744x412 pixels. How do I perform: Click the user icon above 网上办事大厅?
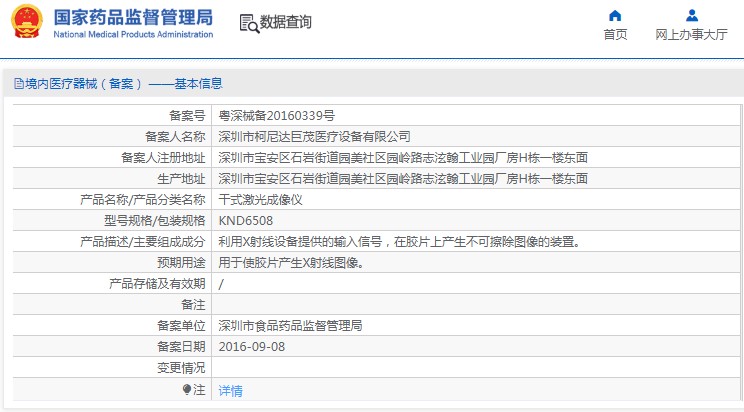691,15
